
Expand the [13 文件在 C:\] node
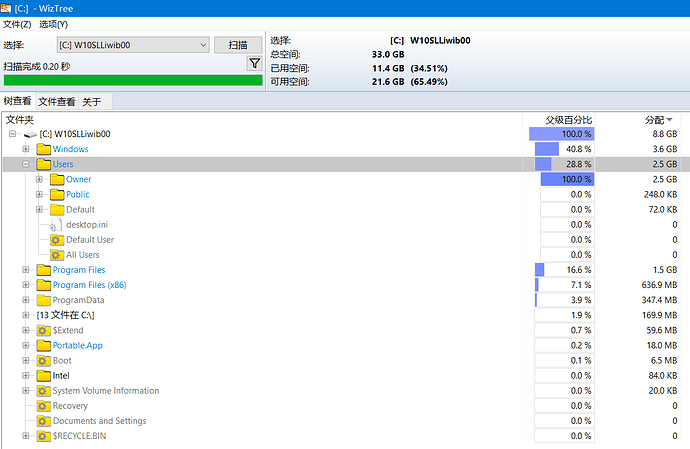click(26, 315)
